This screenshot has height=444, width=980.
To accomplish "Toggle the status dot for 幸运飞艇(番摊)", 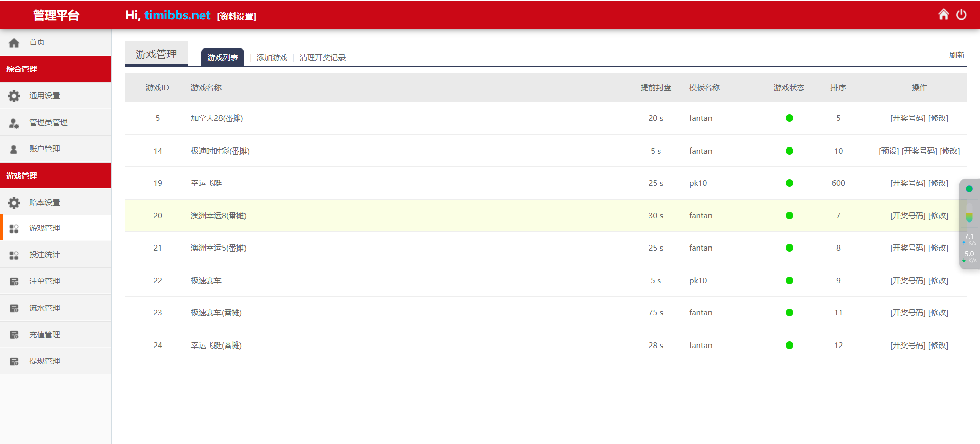I will [789, 345].
